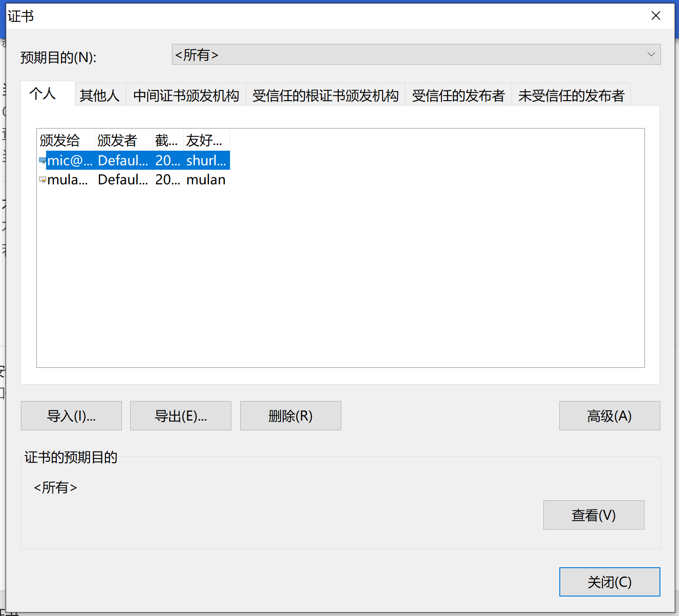Switch to the 其他人 tab
This screenshot has width=679, height=616.
[99, 95]
